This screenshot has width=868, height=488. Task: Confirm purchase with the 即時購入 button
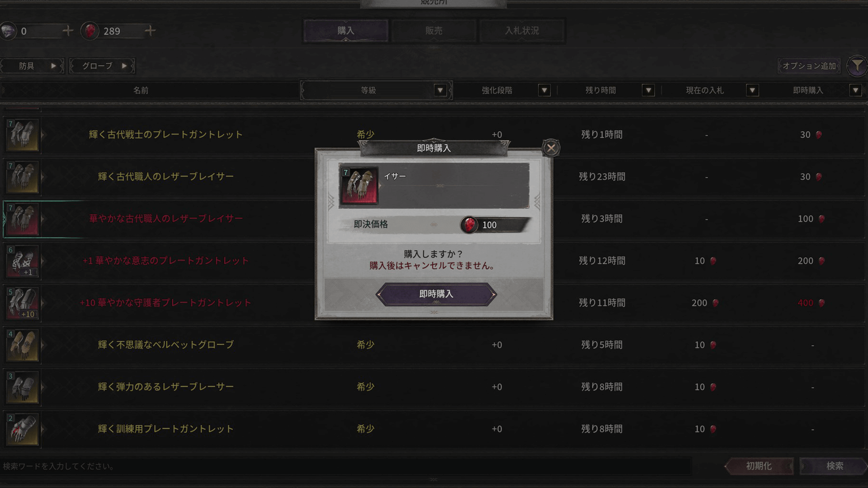coord(436,294)
